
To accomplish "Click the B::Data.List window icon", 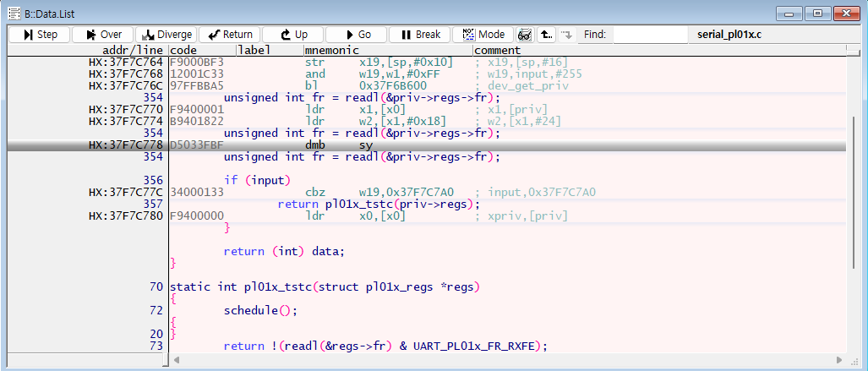I will pos(14,13).
